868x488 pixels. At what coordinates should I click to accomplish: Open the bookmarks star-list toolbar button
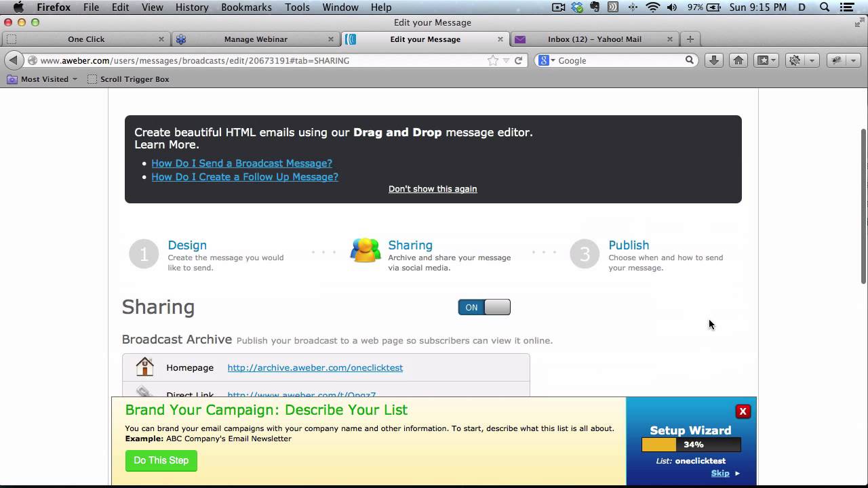763,60
